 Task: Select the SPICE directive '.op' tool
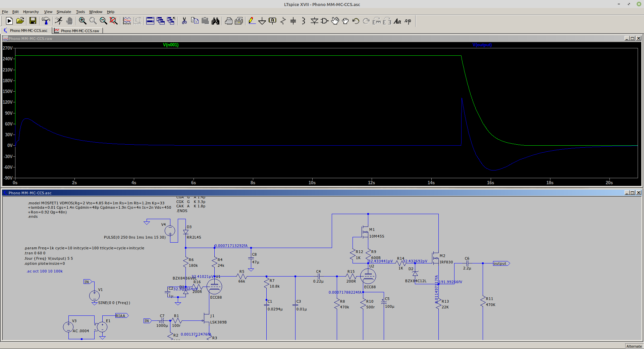click(x=408, y=21)
